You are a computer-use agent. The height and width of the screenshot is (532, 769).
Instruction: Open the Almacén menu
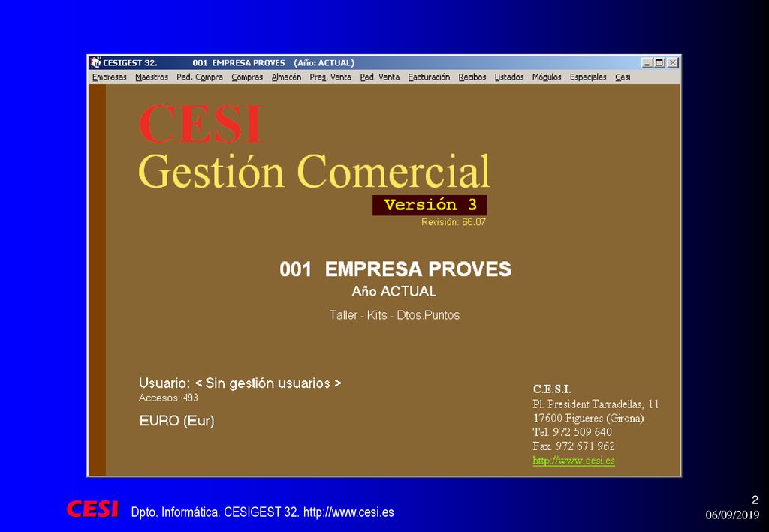286,77
